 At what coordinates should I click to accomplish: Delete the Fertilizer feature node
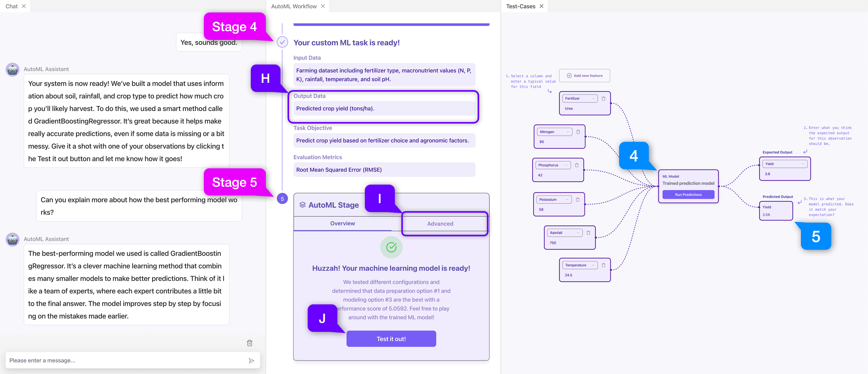tap(603, 98)
